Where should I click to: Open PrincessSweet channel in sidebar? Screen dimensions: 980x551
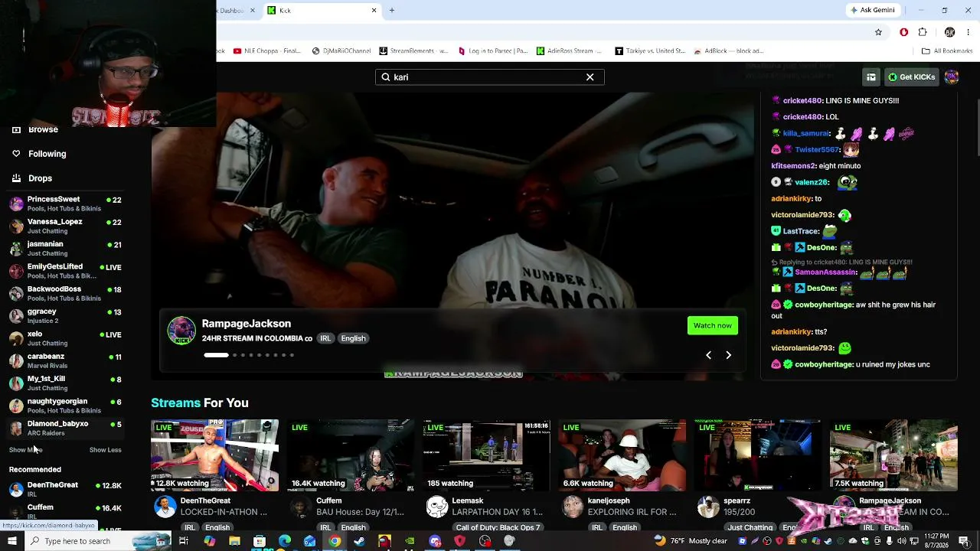pyautogui.click(x=64, y=204)
